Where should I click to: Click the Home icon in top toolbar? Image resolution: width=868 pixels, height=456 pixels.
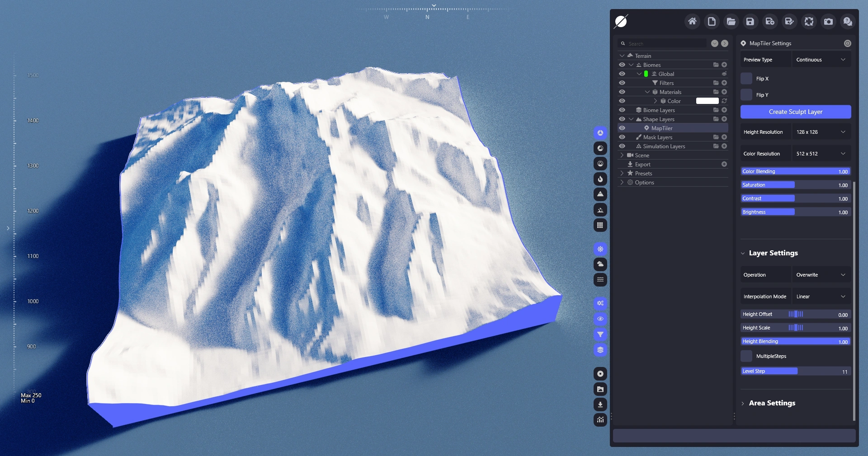coord(692,21)
